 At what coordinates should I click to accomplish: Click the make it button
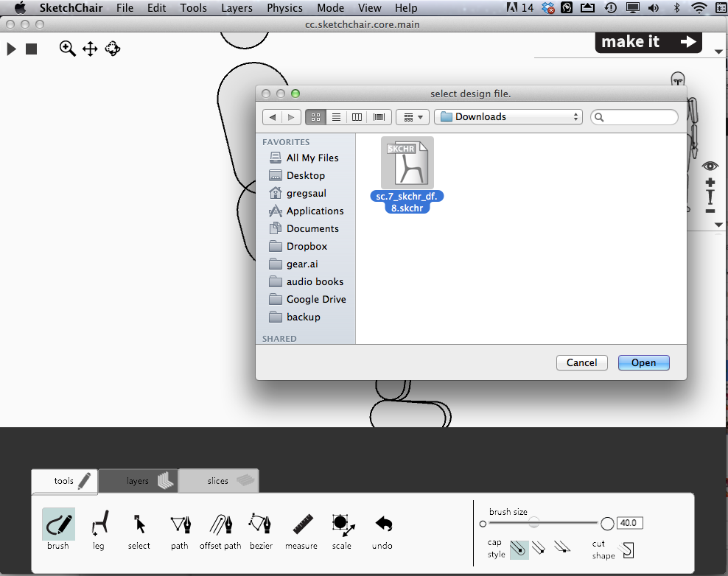pyautogui.click(x=648, y=42)
